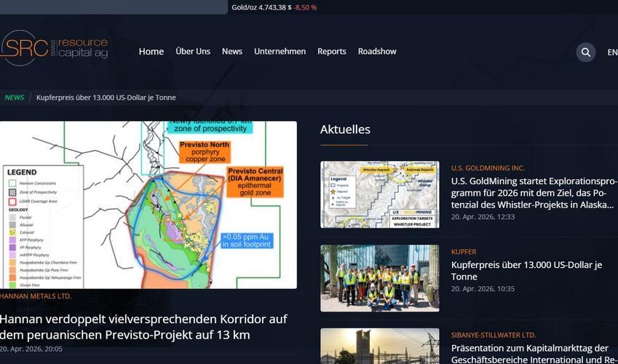Open the Roadshow menu item
Image resolution: width=618 pixels, height=364 pixels.
pyautogui.click(x=377, y=51)
